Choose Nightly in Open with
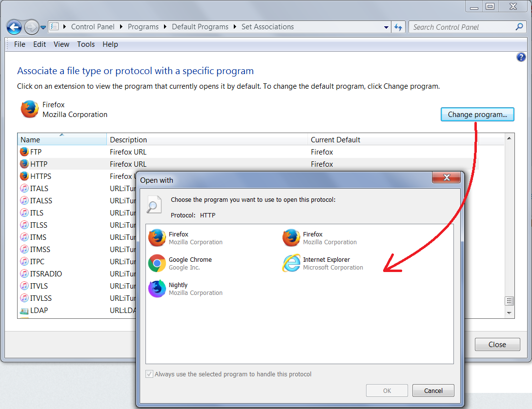532x409 pixels. (x=185, y=289)
